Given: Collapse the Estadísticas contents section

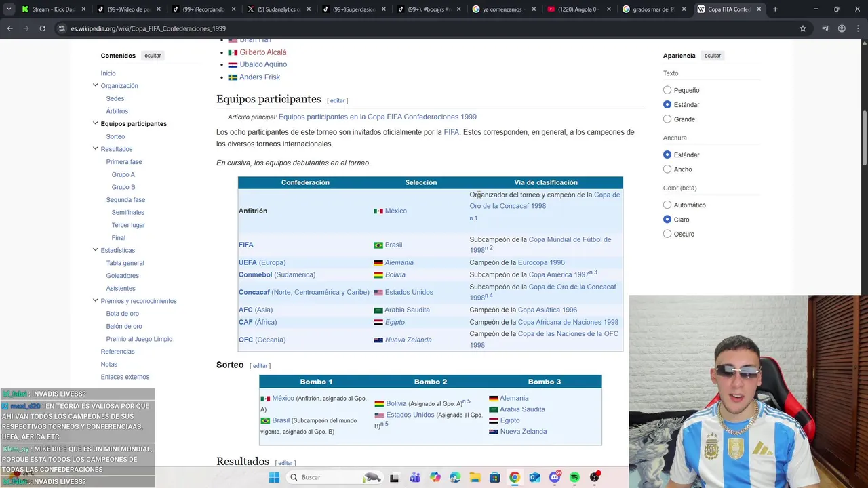Looking at the screenshot, I should point(95,250).
